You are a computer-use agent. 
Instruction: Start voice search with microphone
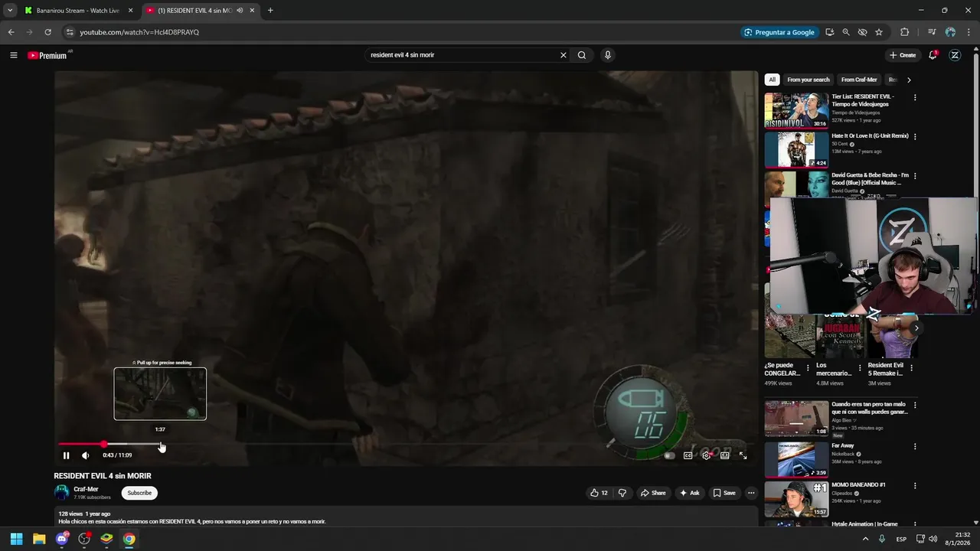608,55
